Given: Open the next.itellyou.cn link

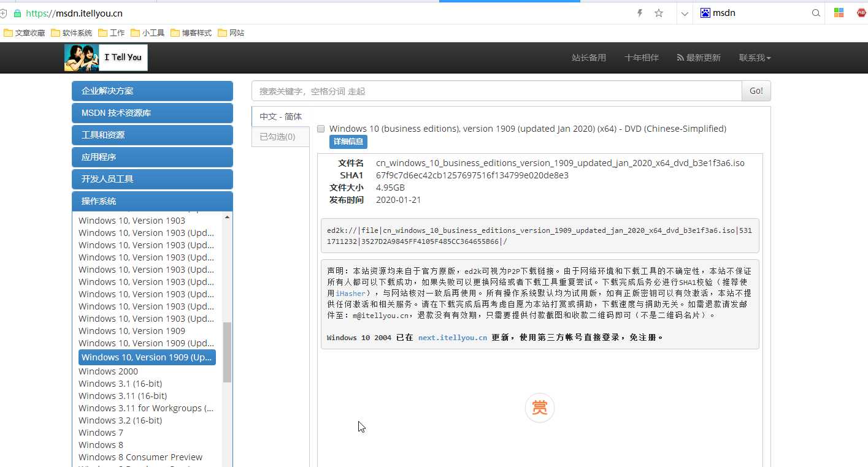Looking at the screenshot, I should [453, 338].
